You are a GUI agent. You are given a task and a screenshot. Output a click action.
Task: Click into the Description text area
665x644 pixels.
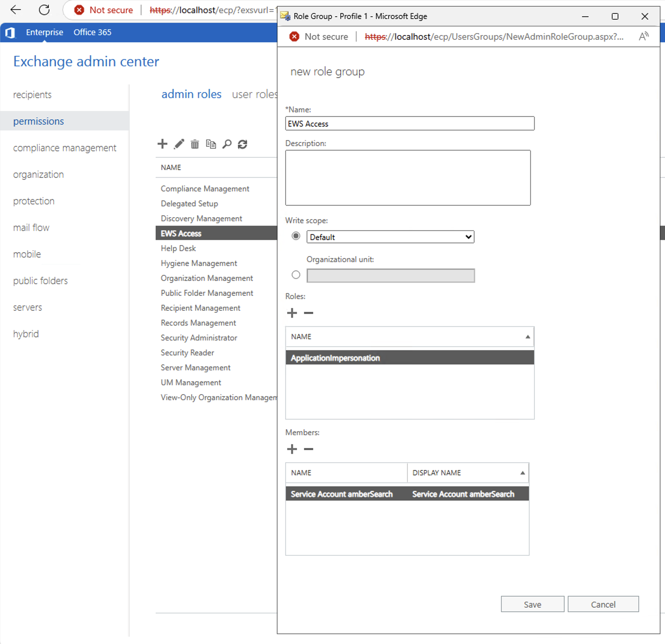point(408,178)
